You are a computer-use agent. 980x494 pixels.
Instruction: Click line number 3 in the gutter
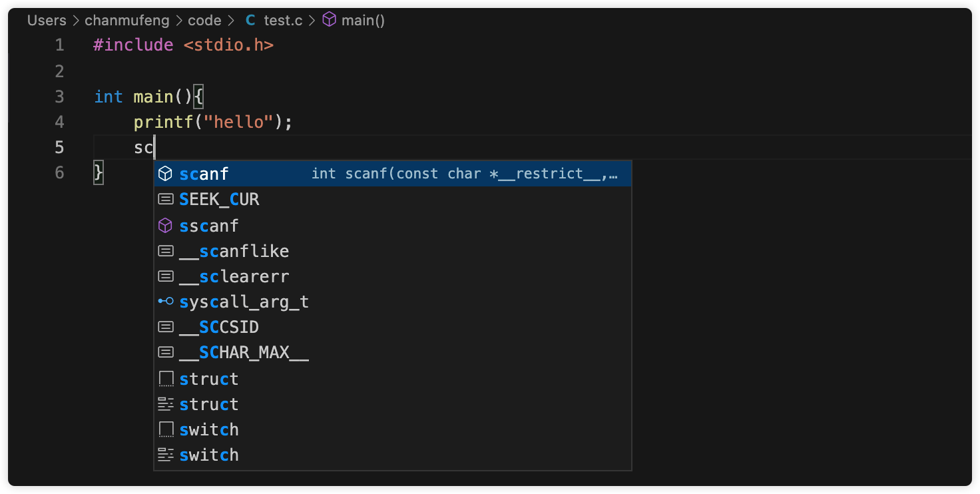(60, 97)
